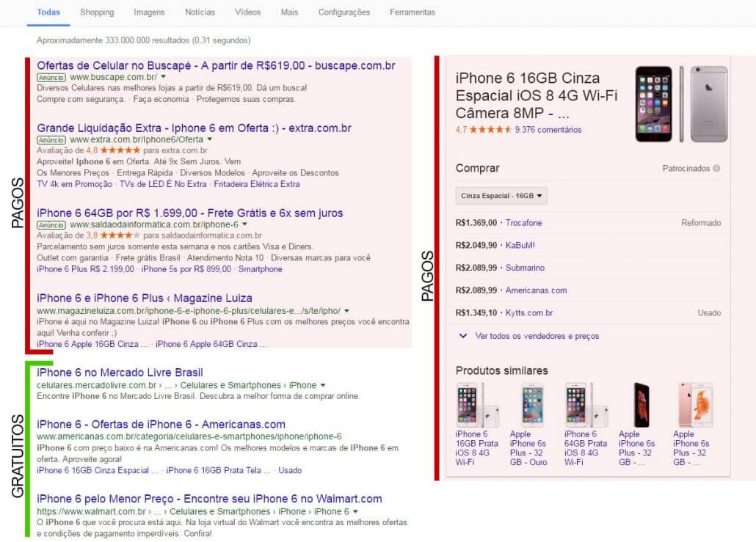The height and width of the screenshot is (542, 756).
Task: Click the Anúncio badge on saldaodainformatica ad
Action: click(x=51, y=225)
